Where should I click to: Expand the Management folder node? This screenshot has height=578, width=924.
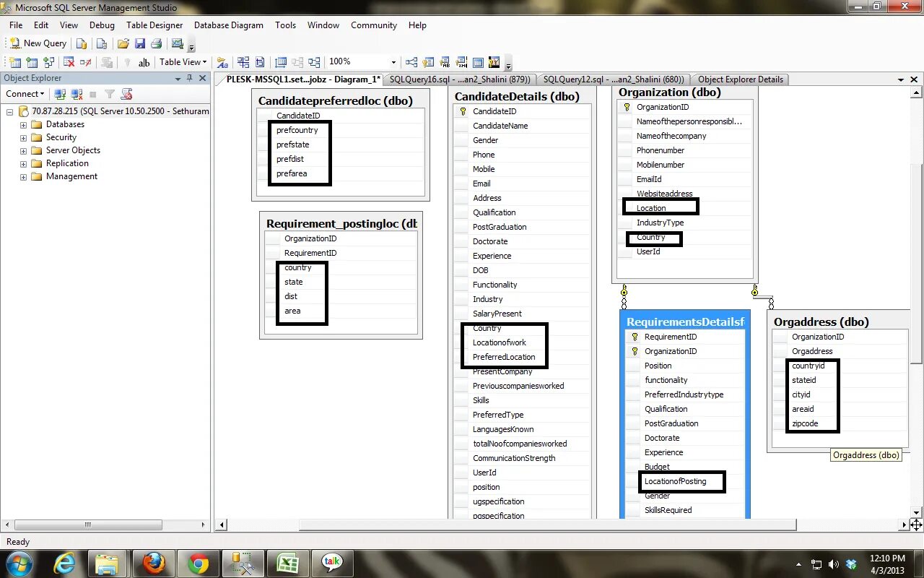23,176
